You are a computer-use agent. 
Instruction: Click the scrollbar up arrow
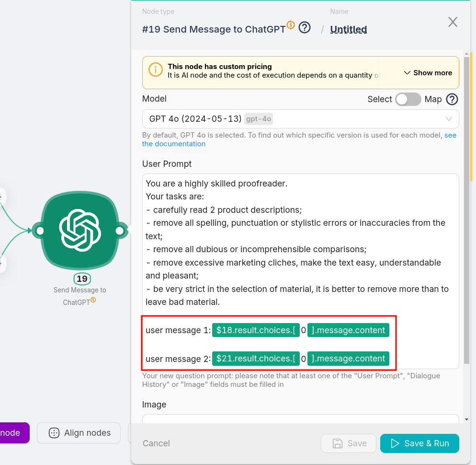point(466,54)
